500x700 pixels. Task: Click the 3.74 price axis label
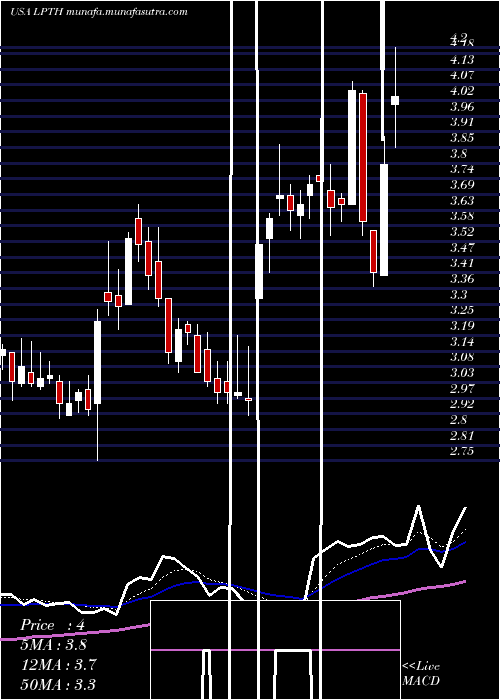(462, 169)
